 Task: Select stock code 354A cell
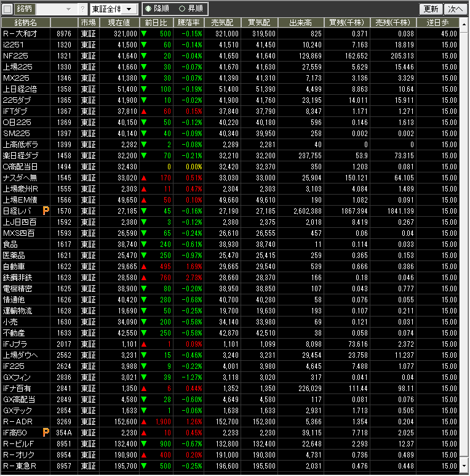pos(64,433)
